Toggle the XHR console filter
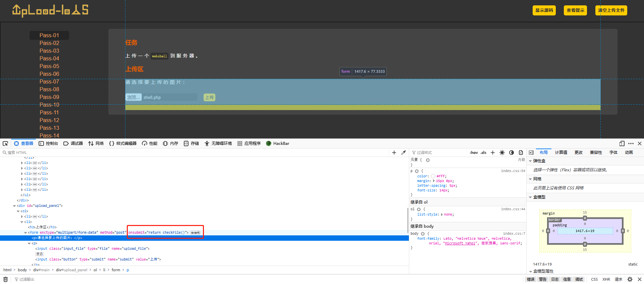 (606, 279)
